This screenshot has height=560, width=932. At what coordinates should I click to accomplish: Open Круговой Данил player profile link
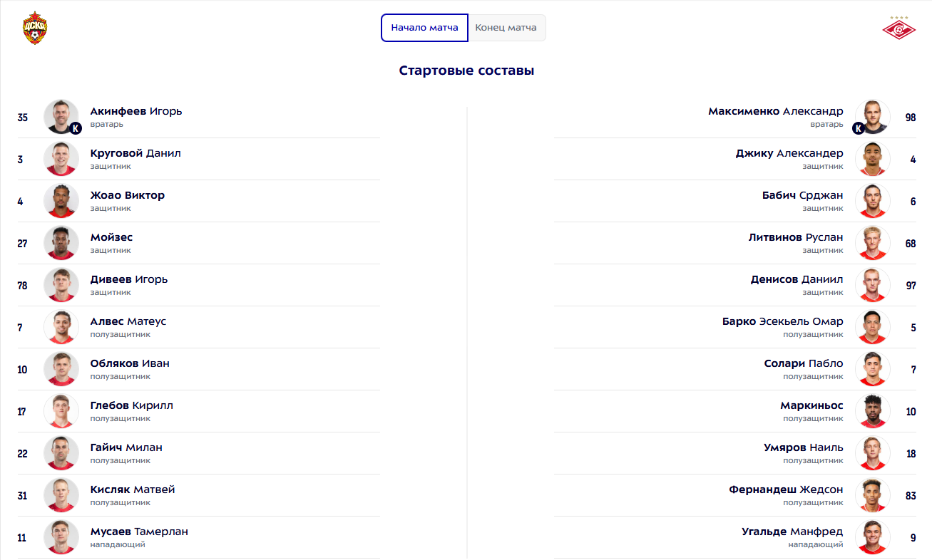click(x=135, y=153)
